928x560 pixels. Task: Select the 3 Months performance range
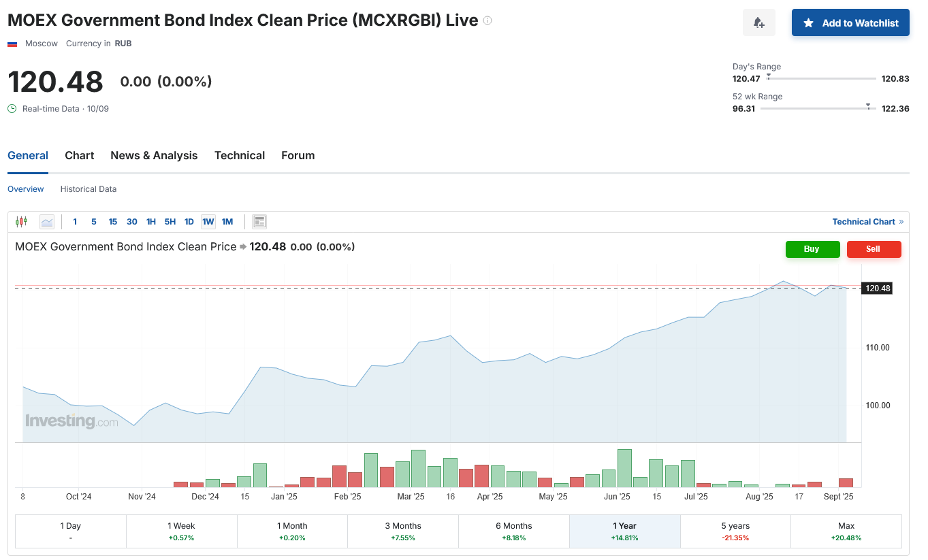[403, 531]
